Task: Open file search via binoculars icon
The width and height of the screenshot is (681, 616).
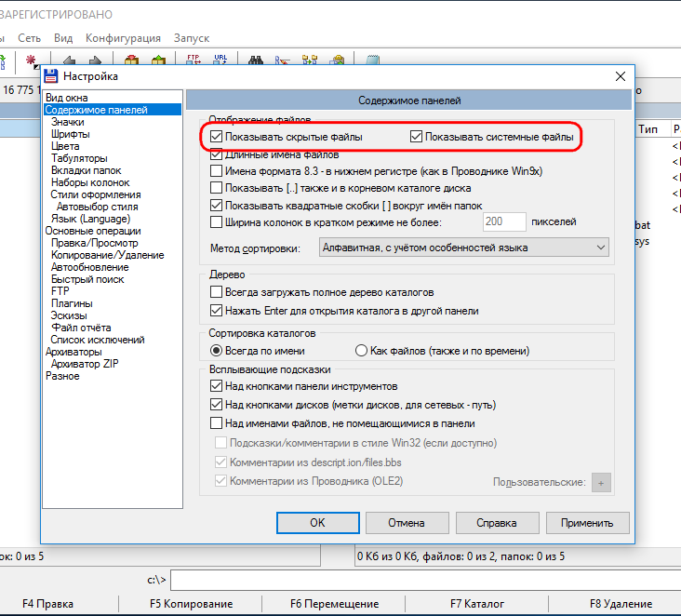Action: pyautogui.click(x=256, y=60)
